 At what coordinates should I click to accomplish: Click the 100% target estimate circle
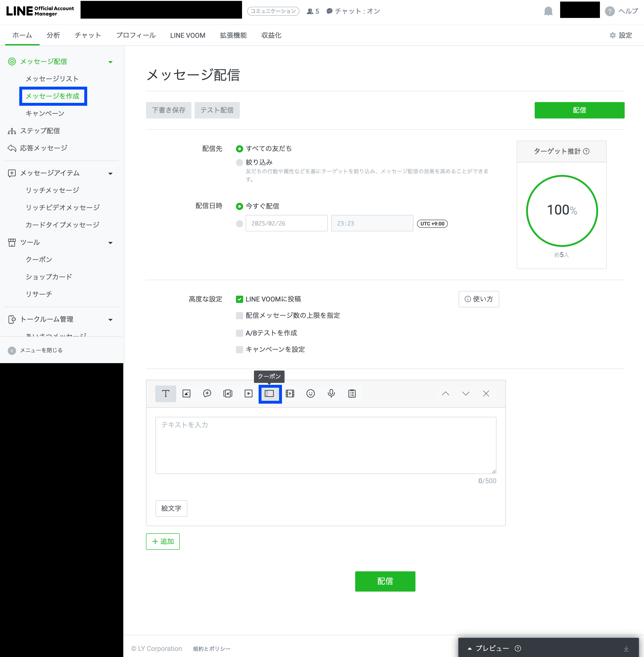(561, 211)
